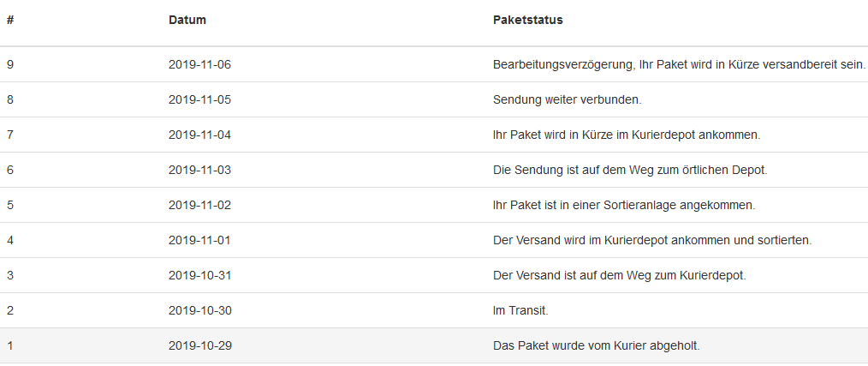
Task: Select the 'Sendung weiter verbunden.' status text
Action: pyautogui.click(x=567, y=99)
